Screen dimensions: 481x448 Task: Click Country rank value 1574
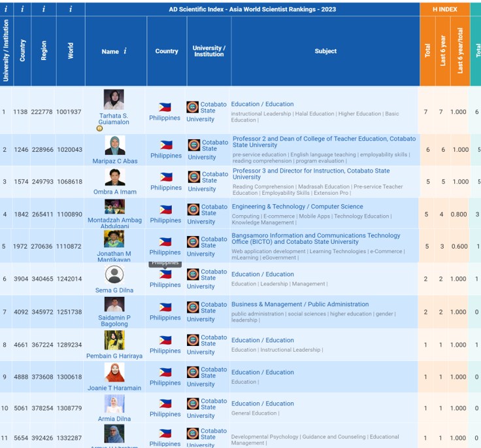click(21, 181)
